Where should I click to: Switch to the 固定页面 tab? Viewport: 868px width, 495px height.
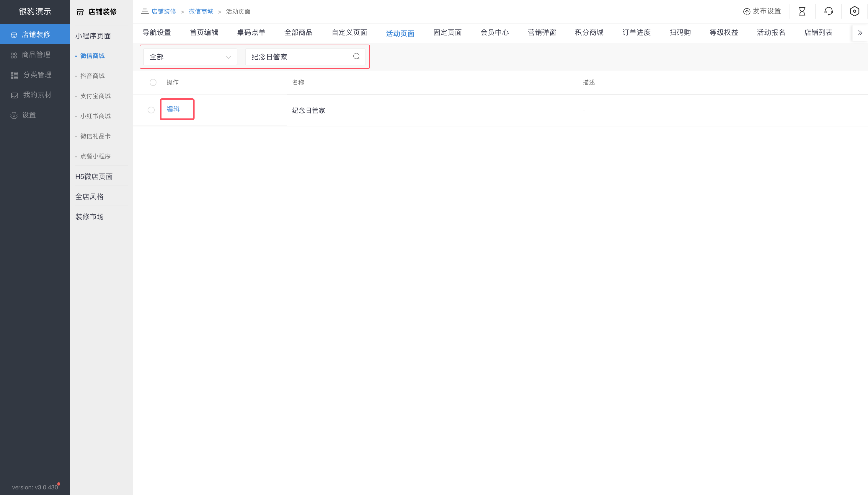point(447,33)
